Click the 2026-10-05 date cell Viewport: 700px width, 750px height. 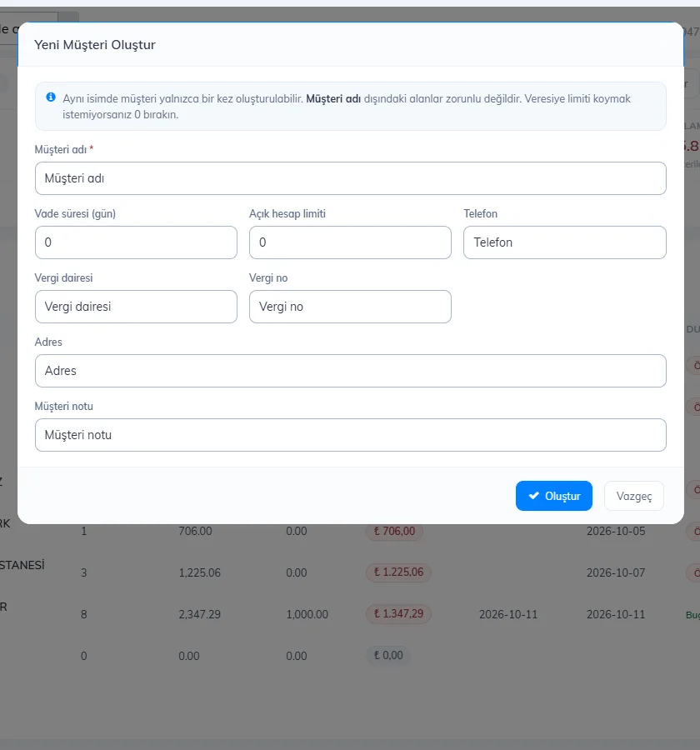pos(616,531)
